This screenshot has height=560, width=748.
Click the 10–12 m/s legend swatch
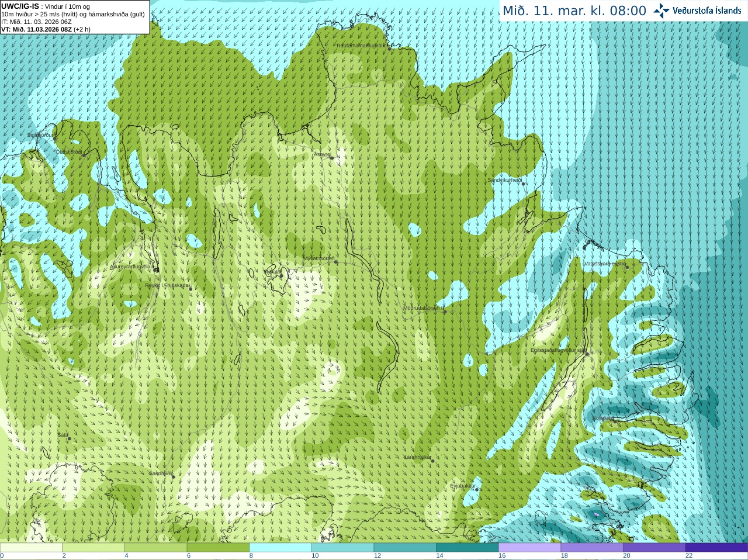[342, 548]
